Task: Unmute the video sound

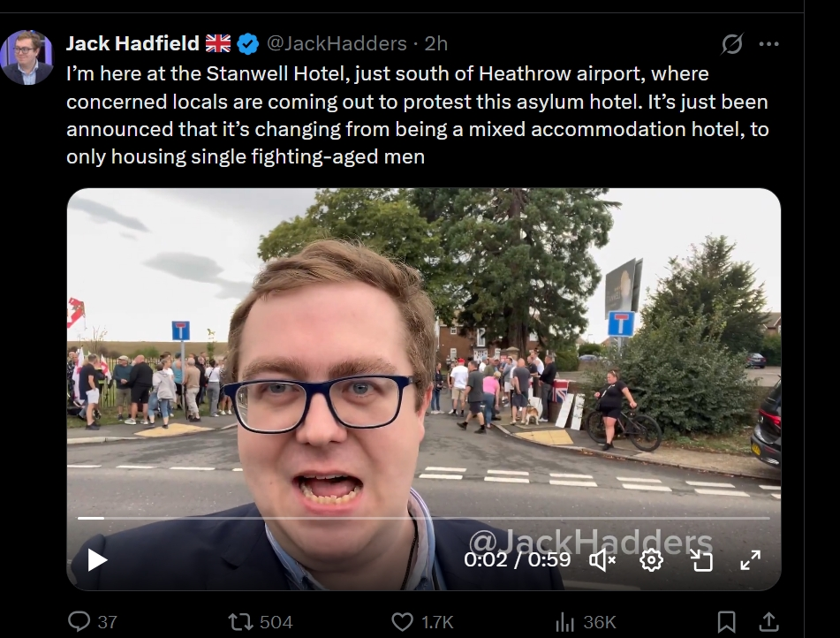Action: (x=602, y=559)
